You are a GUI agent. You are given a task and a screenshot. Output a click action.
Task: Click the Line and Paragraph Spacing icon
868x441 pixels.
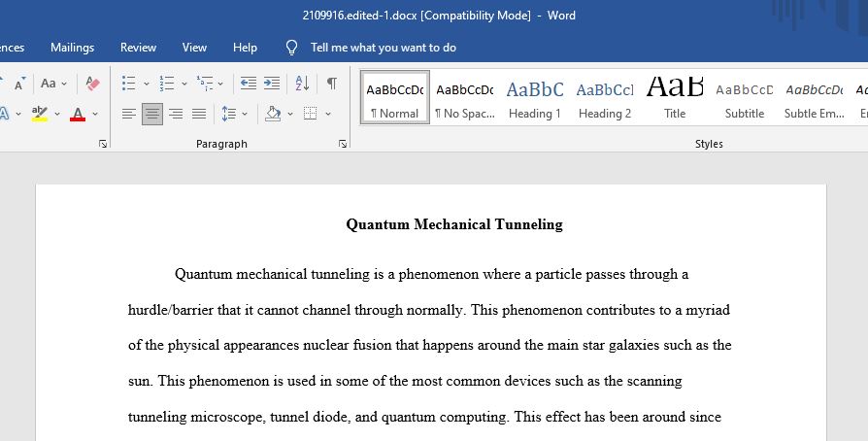pyautogui.click(x=228, y=114)
